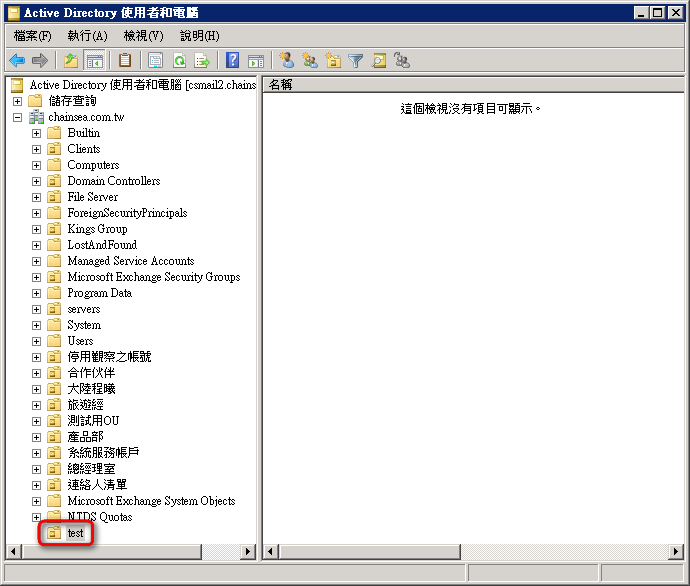
Task: Expand the Builtin container
Action: 37,133
